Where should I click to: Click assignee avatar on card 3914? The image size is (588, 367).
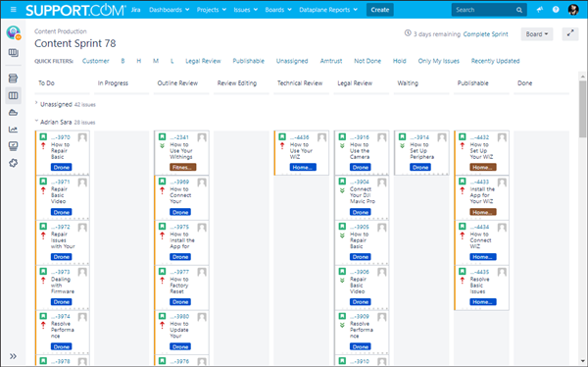tap(442, 137)
